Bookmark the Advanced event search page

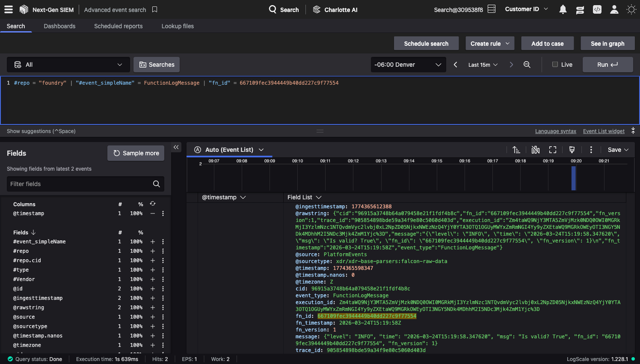pyautogui.click(x=155, y=9)
